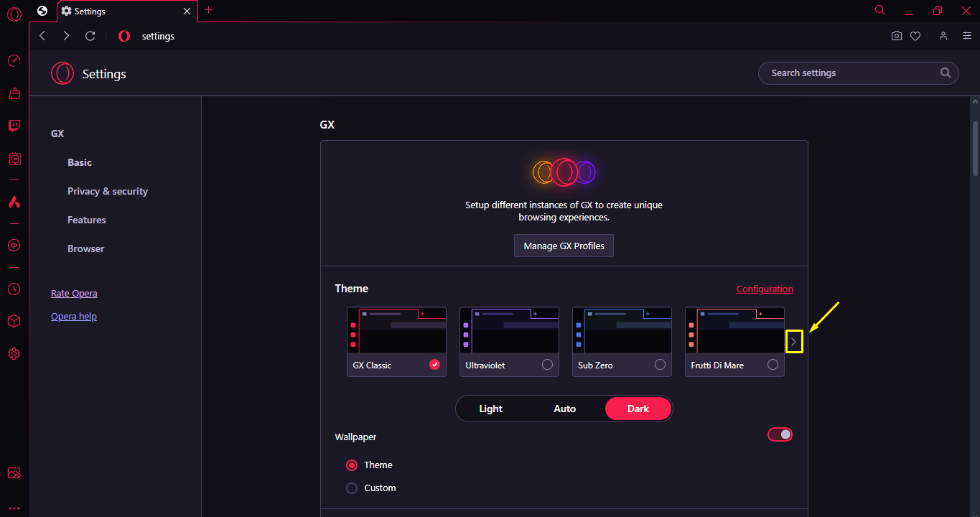Image resolution: width=980 pixels, height=517 pixels.
Task: Click the Opera icon in address bar
Action: click(x=124, y=36)
